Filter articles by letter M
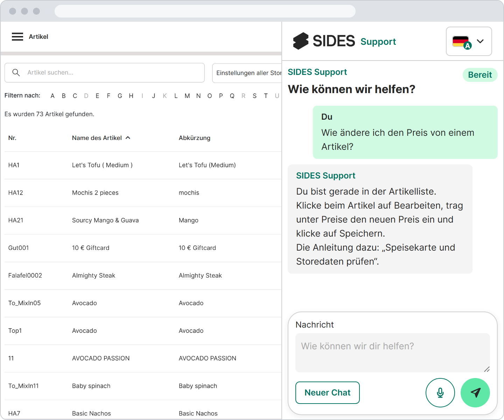This screenshot has height=420, width=504. tap(187, 96)
